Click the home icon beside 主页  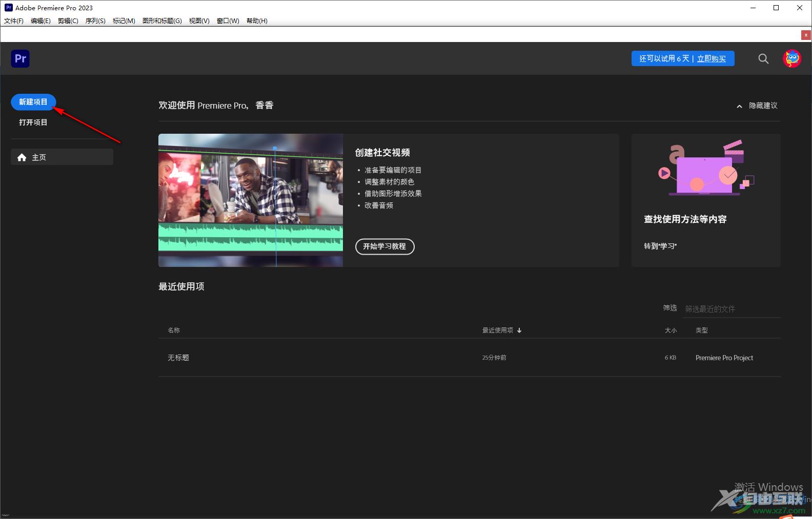(x=22, y=157)
